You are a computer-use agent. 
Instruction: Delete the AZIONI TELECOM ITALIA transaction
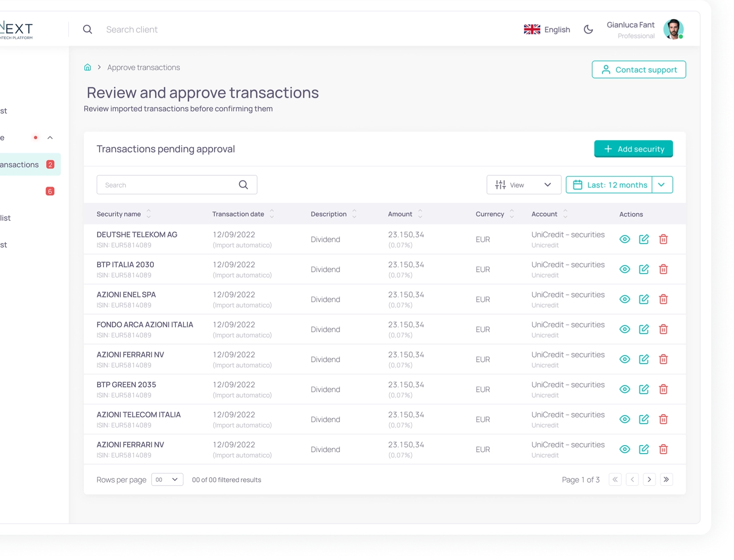[x=663, y=419]
